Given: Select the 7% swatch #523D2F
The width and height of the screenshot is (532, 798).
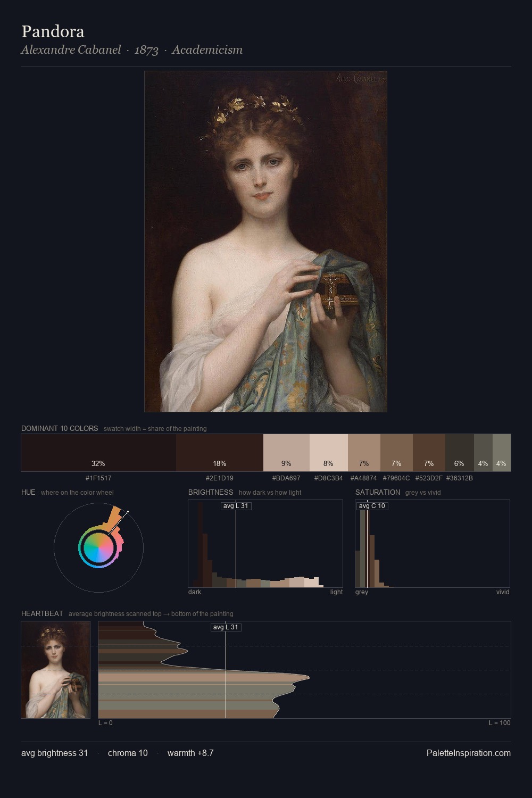Looking at the screenshot, I should click(x=429, y=453).
